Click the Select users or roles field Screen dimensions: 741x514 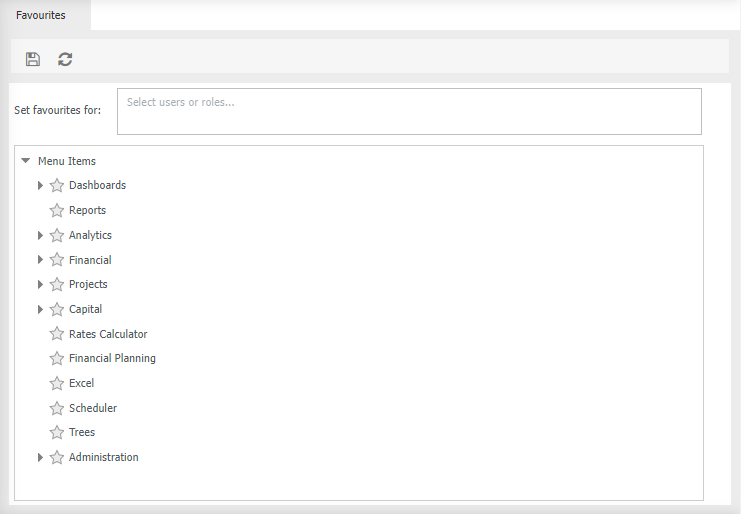pos(409,111)
